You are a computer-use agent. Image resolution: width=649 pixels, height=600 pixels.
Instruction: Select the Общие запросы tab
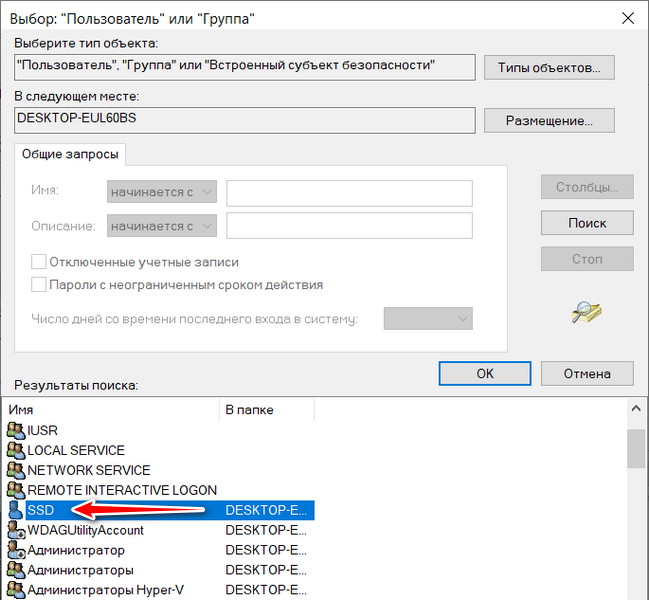[x=70, y=154]
